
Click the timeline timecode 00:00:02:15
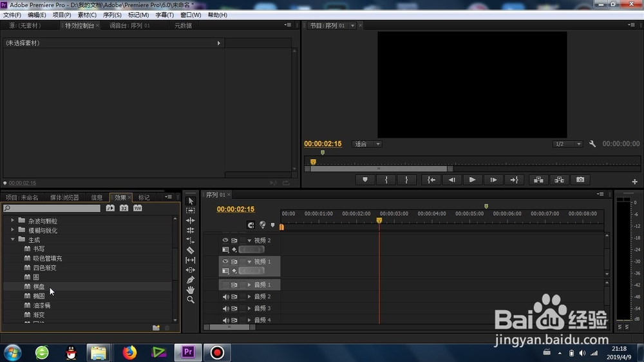[x=235, y=209]
